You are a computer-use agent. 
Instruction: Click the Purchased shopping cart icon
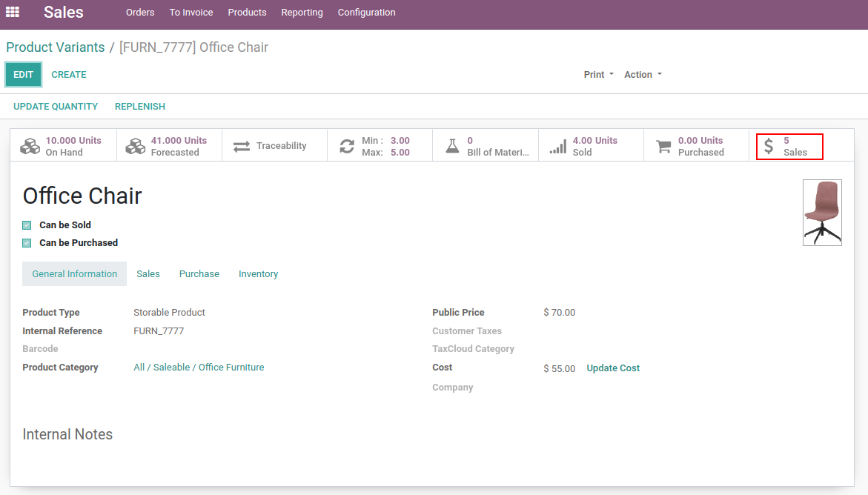point(663,146)
